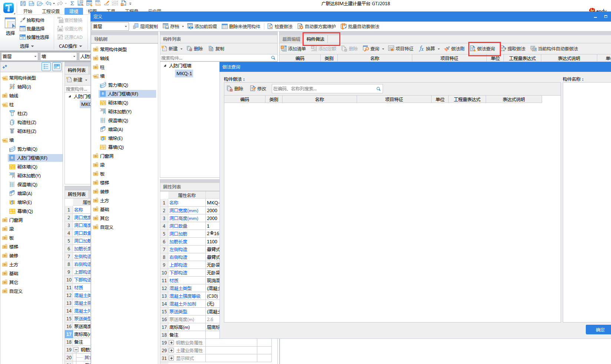The height and width of the screenshot is (364, 611).
Task: Click the undo arrow in quick access bar
Action: [48, 3]
